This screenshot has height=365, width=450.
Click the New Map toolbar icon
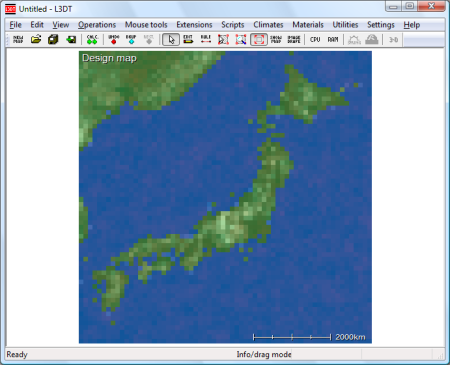[18, 39]
